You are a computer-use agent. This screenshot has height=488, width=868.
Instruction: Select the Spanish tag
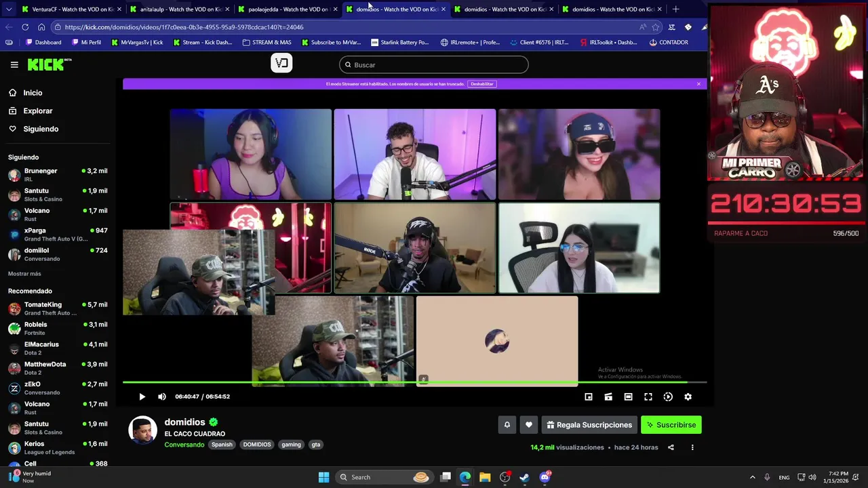pyautogui.click(x=222, y=445)
